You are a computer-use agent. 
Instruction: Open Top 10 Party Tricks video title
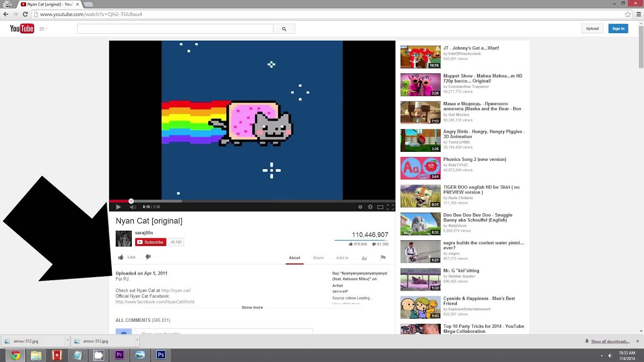click(x=482, y=329)
